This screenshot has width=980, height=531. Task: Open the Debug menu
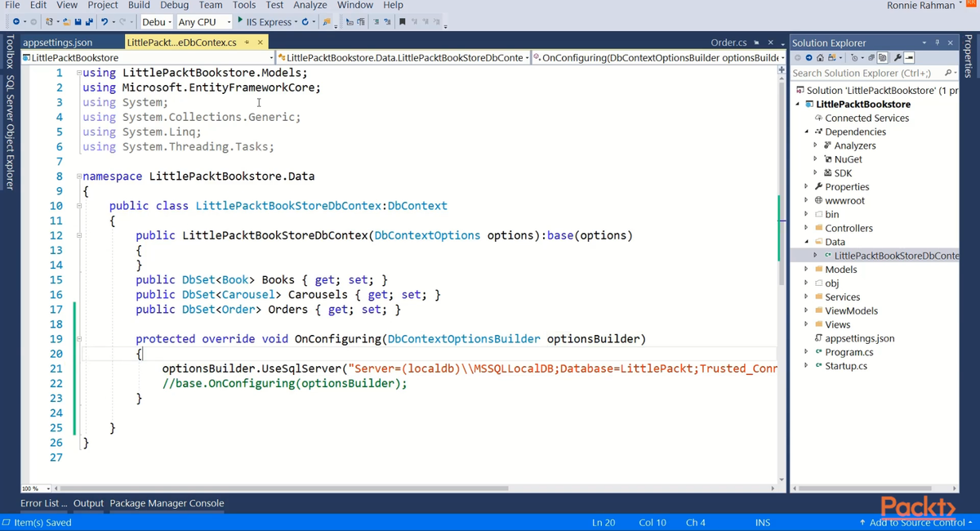coord(175,5)
